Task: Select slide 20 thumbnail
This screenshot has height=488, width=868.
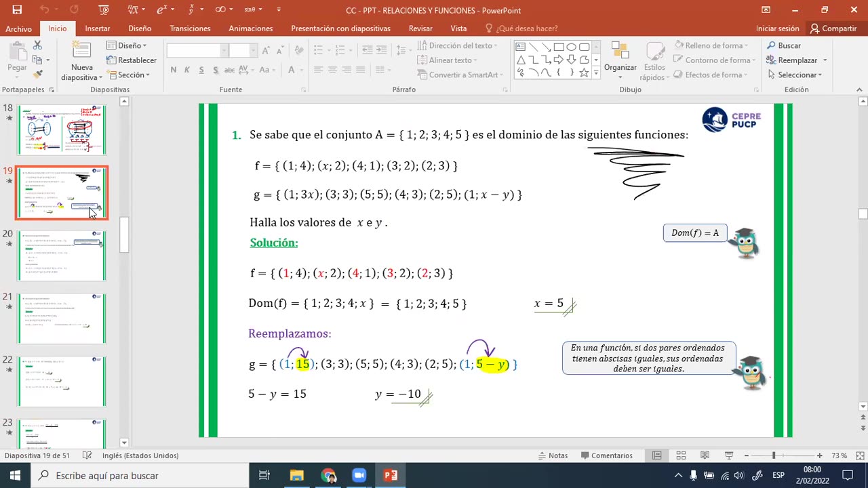Action: (x=62, y=256)
